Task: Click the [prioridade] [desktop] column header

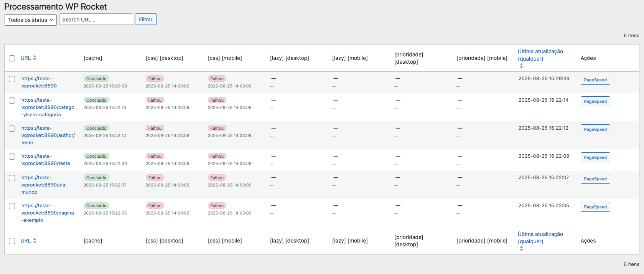Action: click(x=409, y=58)
